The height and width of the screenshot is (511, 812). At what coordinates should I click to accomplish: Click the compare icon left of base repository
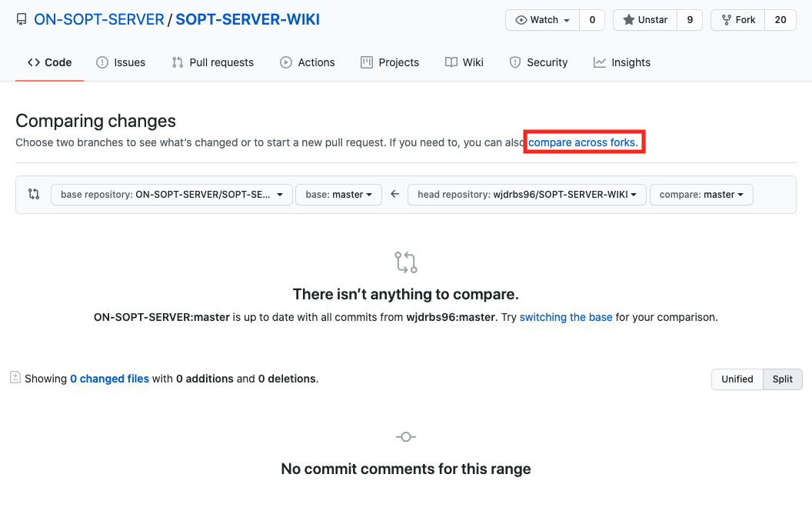pyautogui.click(x=34, y=195)
